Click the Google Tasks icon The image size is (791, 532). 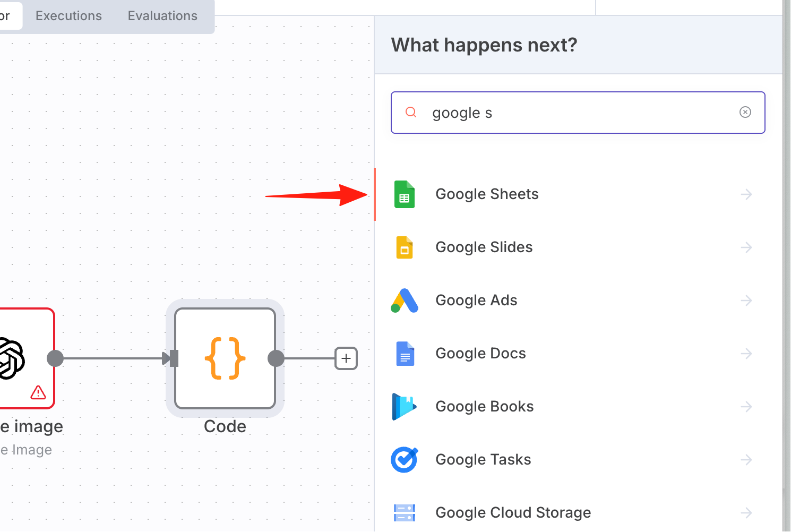pos(405,460)
